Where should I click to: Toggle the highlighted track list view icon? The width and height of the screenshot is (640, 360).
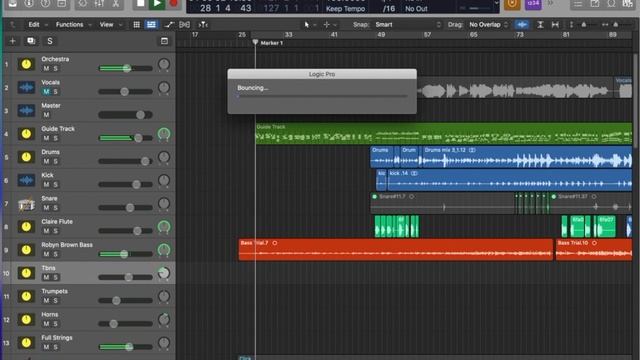coord(151,24)
